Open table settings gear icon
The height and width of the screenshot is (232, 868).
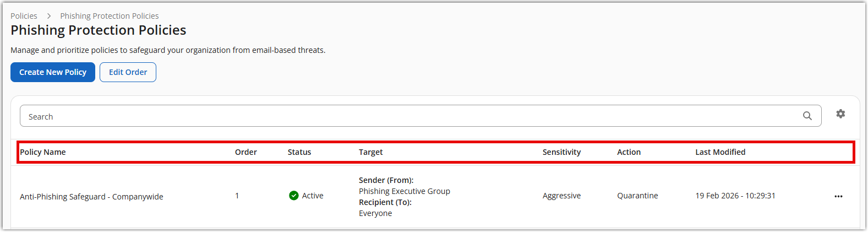[x=840, y=114]
